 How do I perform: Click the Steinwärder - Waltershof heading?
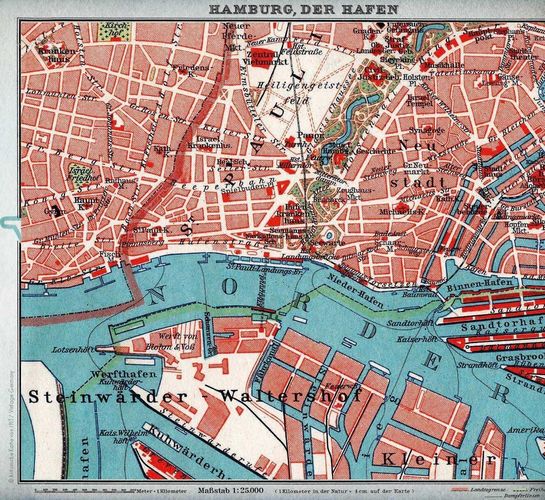[x=195, y=396]
